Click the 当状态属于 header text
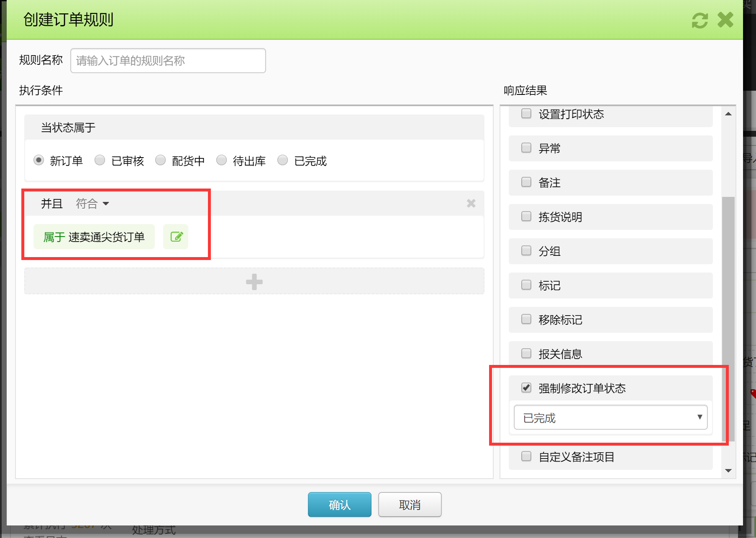 (68, 127)
